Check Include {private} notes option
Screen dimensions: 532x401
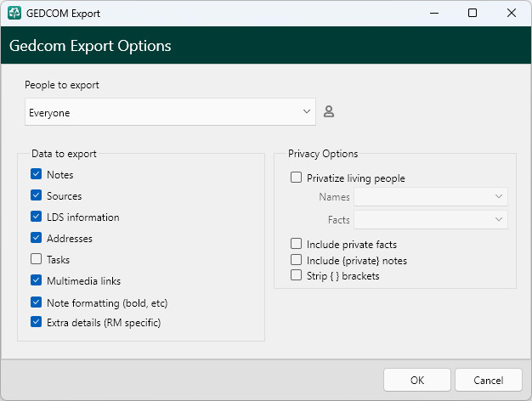point(296,260)
